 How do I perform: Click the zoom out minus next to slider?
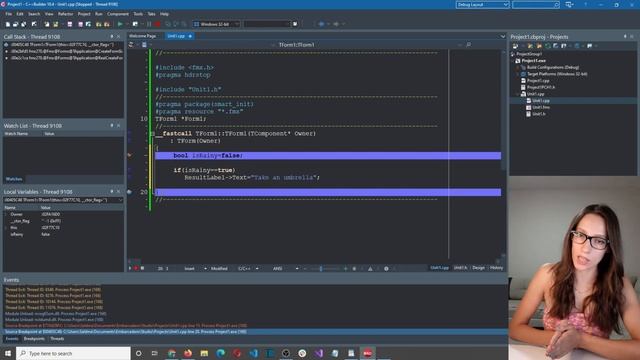(305, 269)
